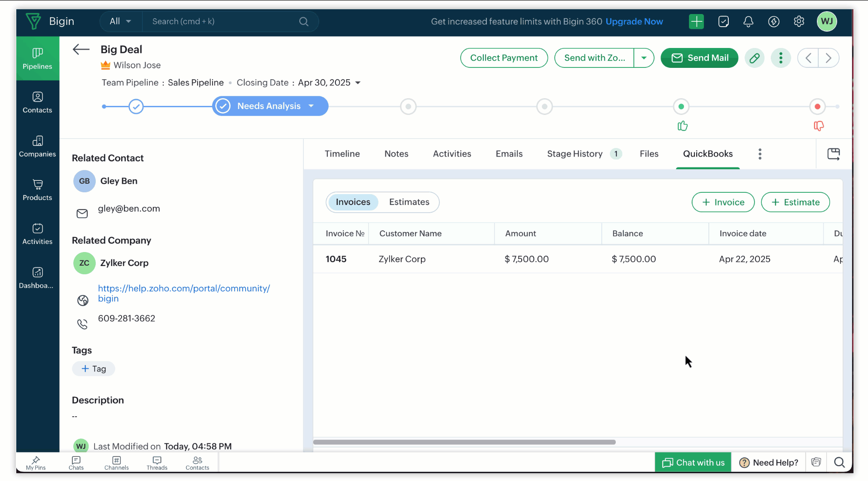Open Needs Analysis stage dropdown
The height and width of the screenshot is (481, 868).
311,106
